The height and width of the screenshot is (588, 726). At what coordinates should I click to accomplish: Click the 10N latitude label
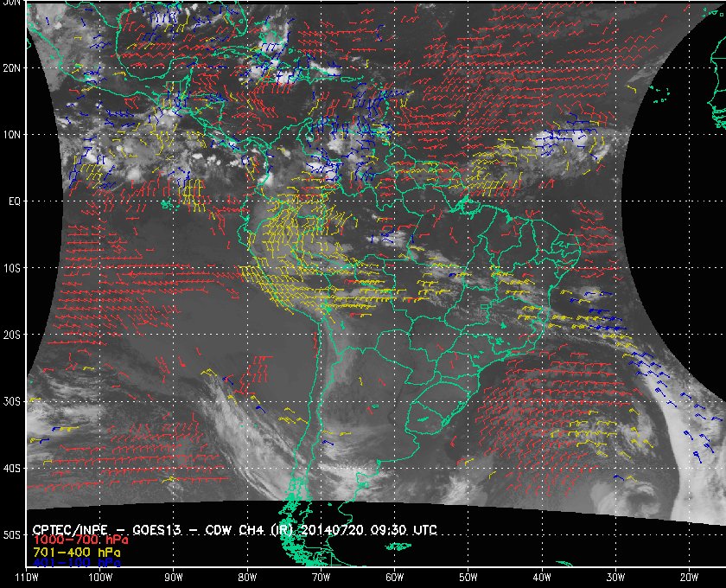pos(12,134)
